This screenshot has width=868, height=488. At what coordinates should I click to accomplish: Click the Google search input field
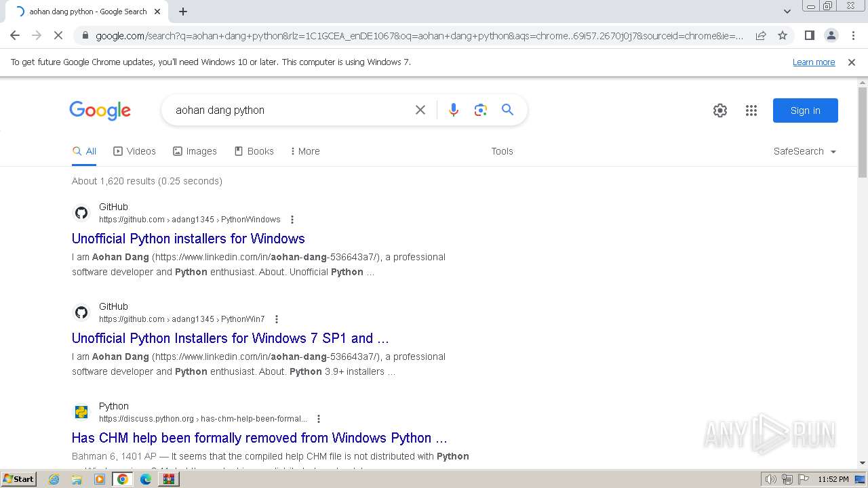(292, 110)
